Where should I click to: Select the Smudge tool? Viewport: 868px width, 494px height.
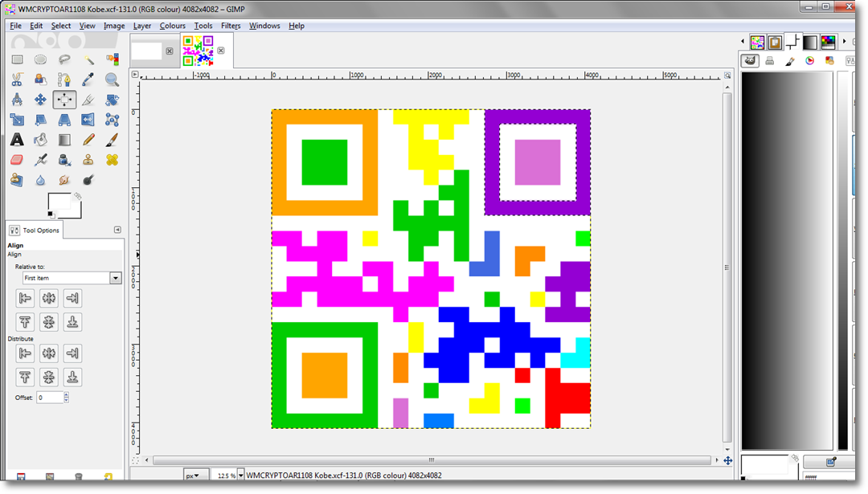click(64, 180)
